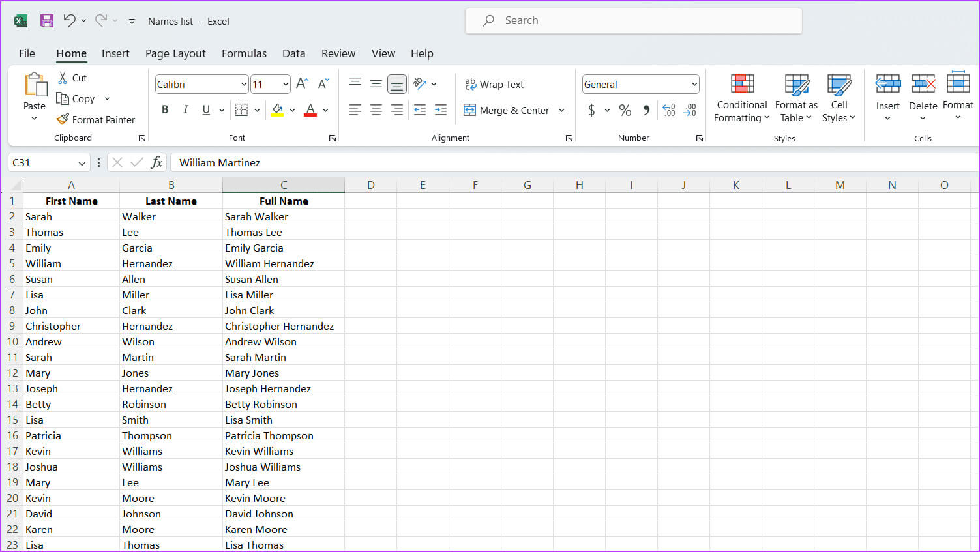Open the Page Layout tab
Image resolution: width=980 pixels, height=552 pixels.
(175, 53)
